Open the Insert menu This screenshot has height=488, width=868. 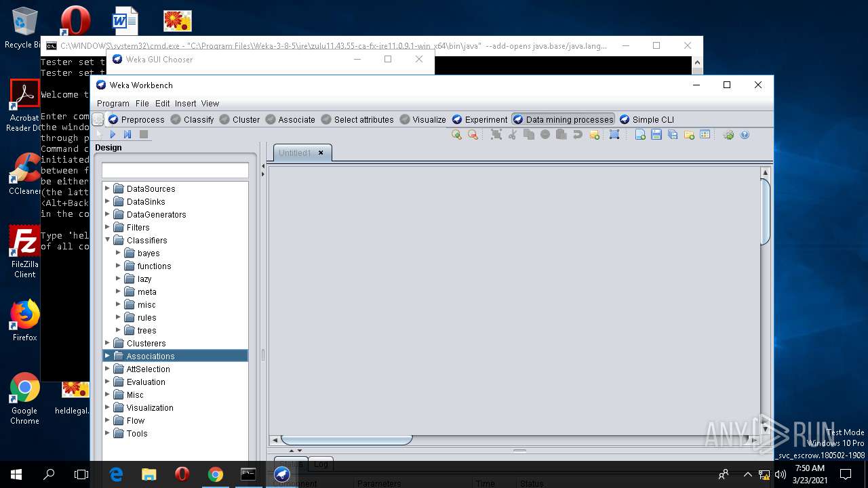185,104
